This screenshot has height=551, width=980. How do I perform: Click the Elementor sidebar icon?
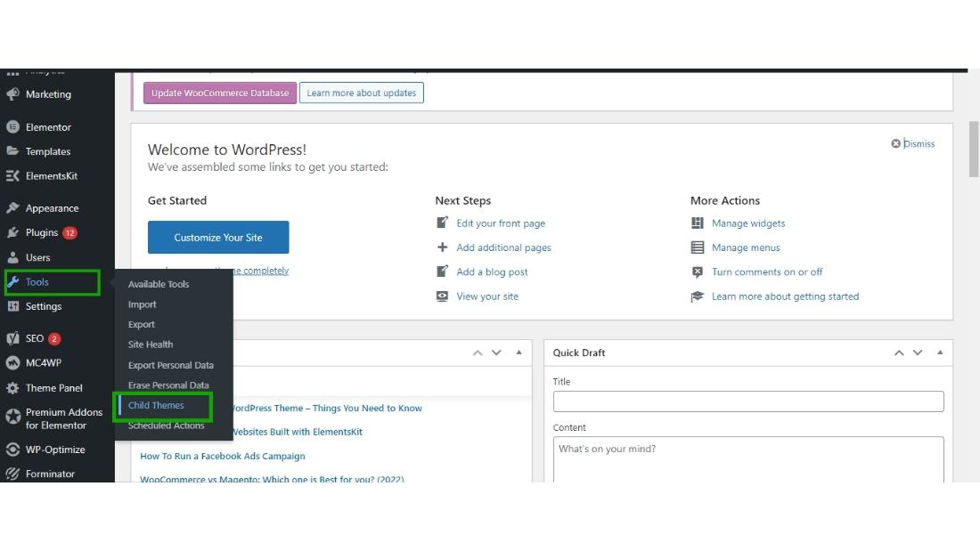12,126
